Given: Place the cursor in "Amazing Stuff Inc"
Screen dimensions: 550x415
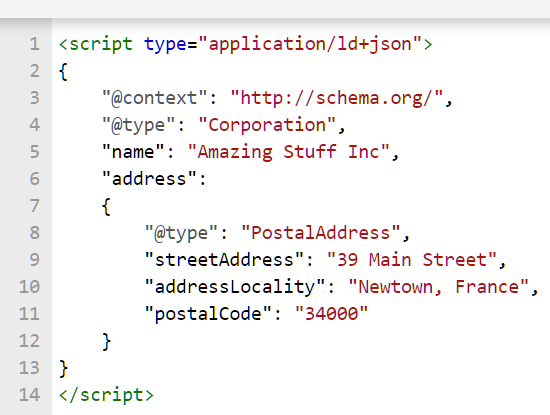Looking at the screenshot, I should tap(289, 152).
